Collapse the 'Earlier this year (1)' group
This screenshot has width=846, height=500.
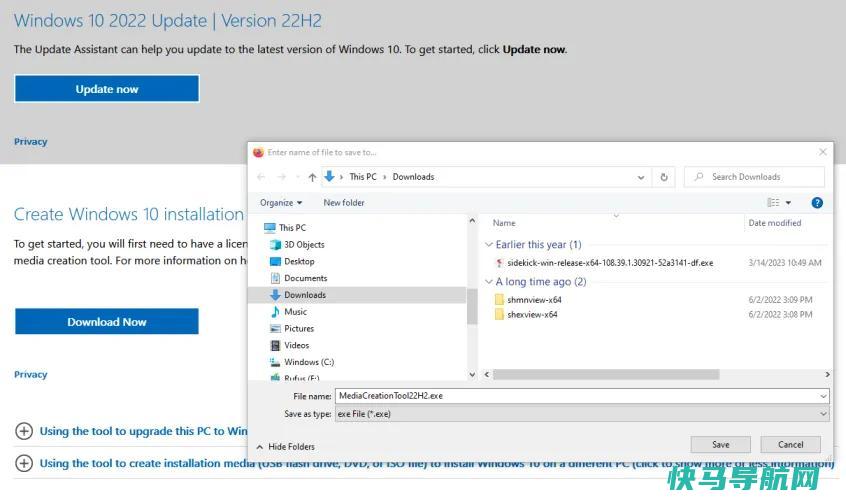point(489,245)
